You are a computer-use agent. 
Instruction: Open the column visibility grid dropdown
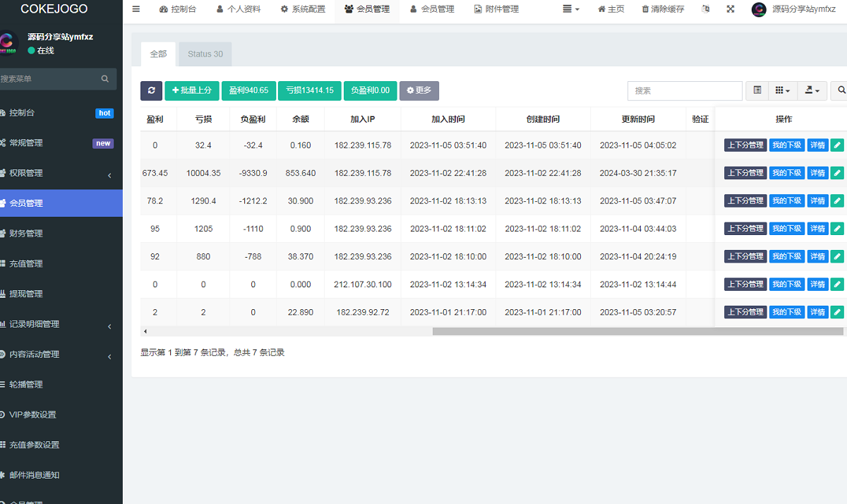[782, 90]
